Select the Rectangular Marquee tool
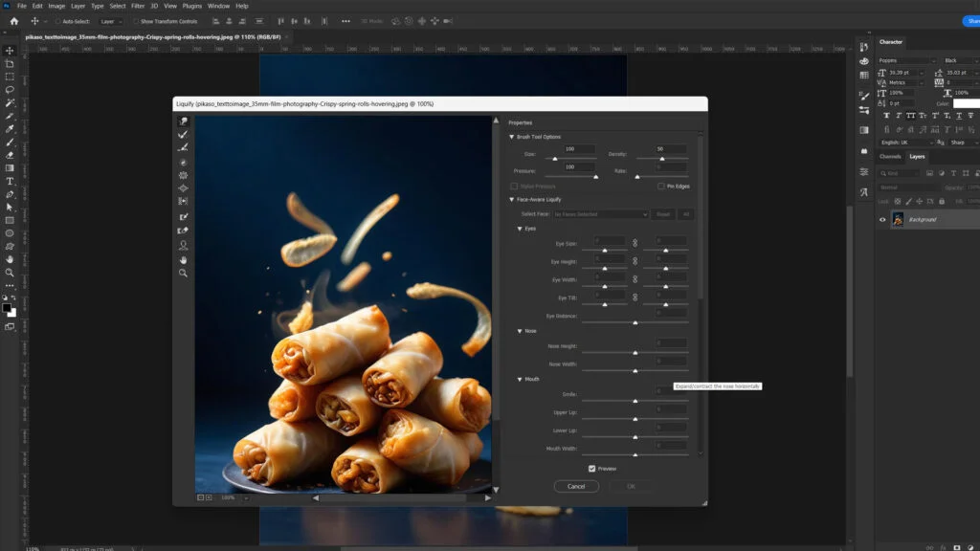Screen dimensions: 980x551 (10, 77)
